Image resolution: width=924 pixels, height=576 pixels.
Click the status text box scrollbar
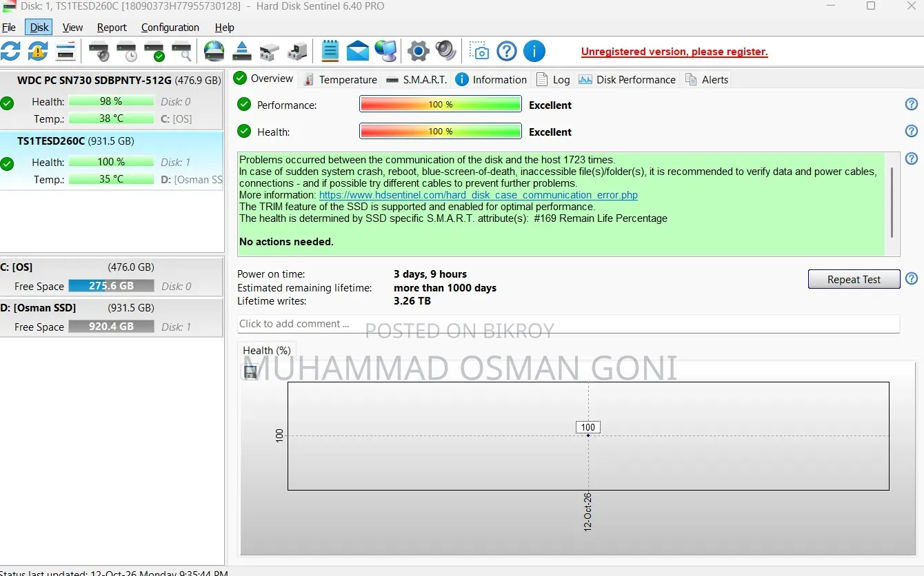892,204
